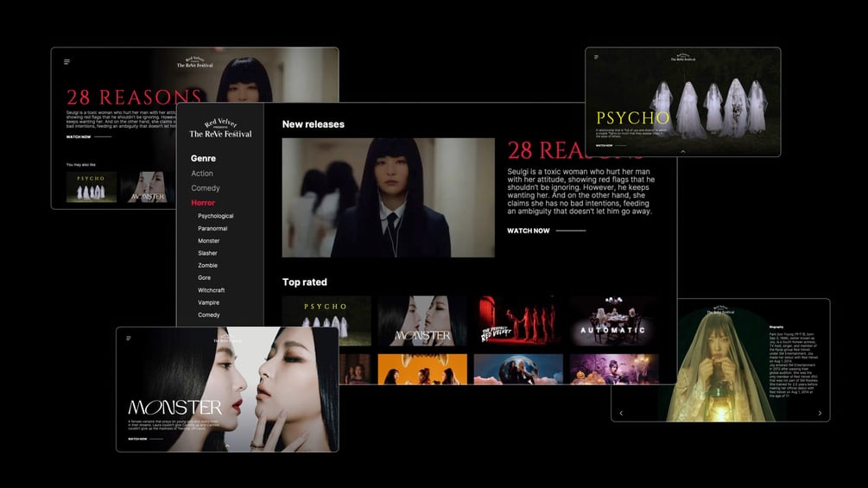Open the Gore subgenre
Image resolution: width=868 pixels, height=488 pixels.
point(205,278)
